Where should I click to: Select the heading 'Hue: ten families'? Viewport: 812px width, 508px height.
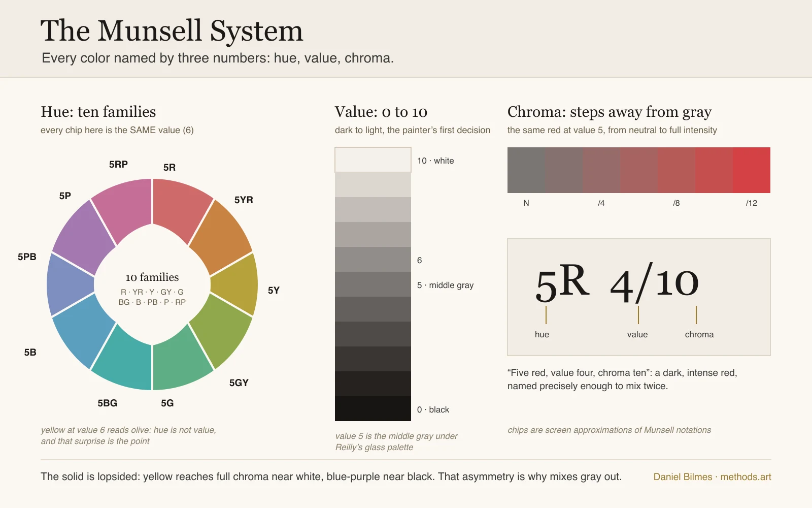[x=98, y=112]
